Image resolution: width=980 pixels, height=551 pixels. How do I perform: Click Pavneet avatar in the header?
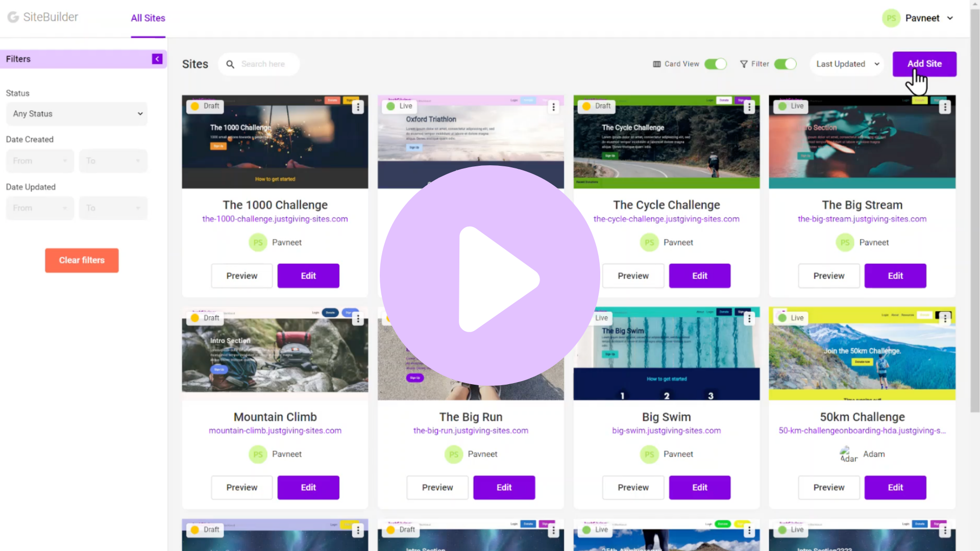click(891, 18)
